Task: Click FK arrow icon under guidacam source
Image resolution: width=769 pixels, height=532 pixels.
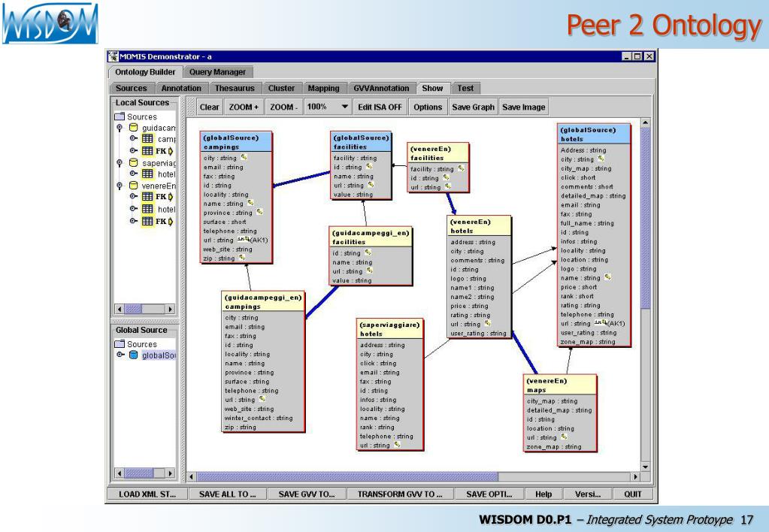Action: (170, 151)
